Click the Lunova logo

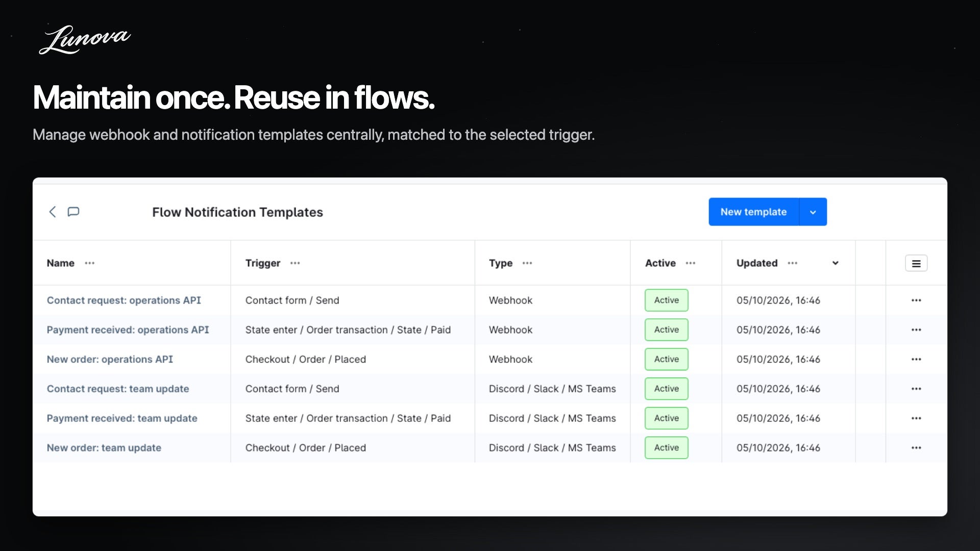(x=85, y=39)
